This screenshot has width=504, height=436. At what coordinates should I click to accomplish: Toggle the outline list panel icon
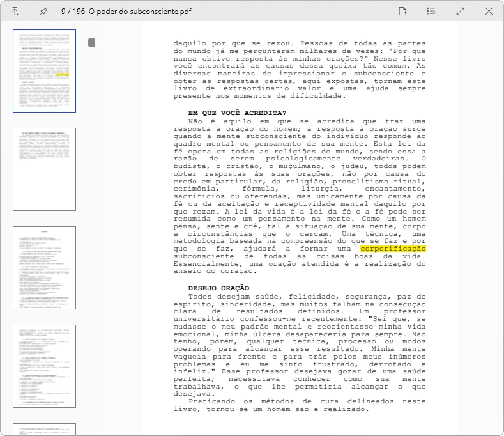coord(431,12)
